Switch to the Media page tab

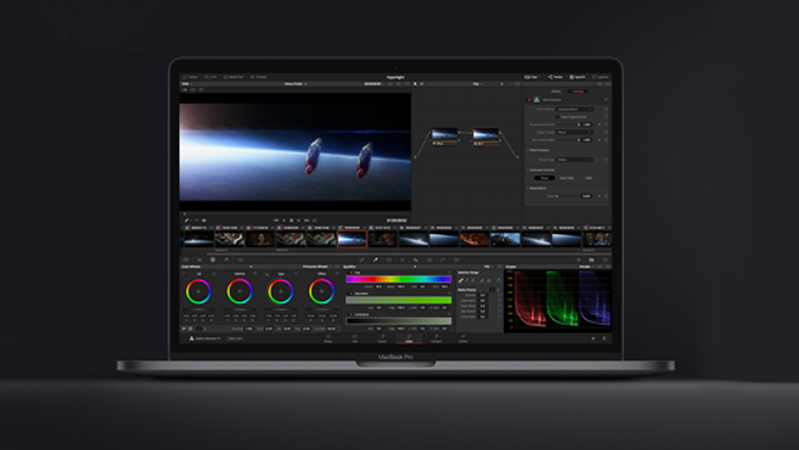click(x=328, y=338)
